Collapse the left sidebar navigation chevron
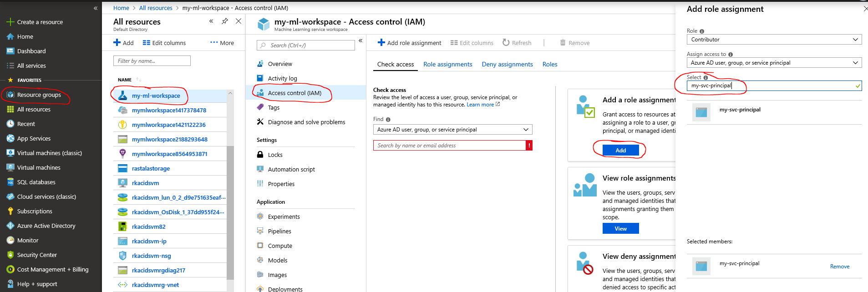 point(96,8)
